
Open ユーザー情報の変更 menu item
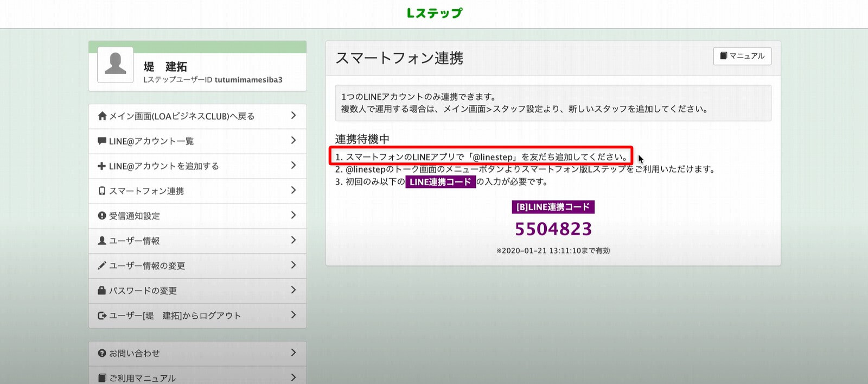(197, 266)
